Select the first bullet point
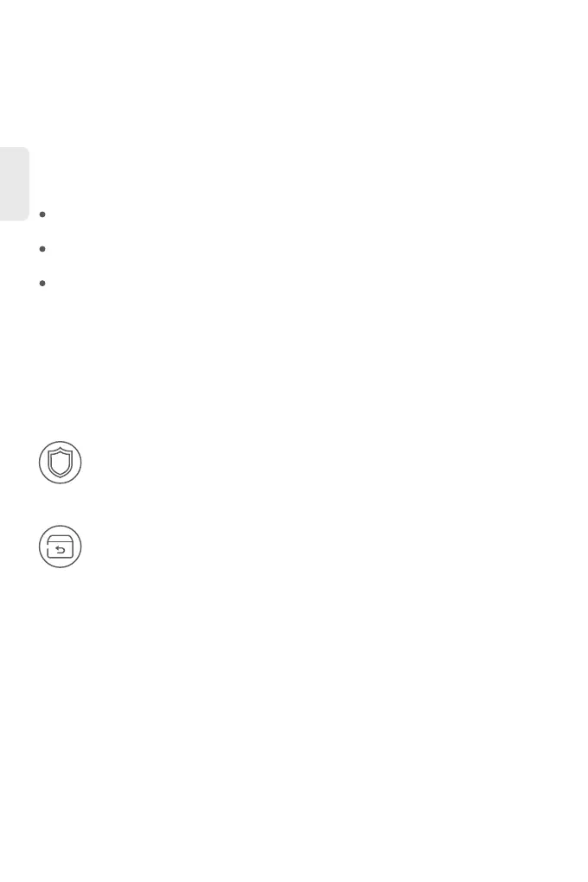 42,214
